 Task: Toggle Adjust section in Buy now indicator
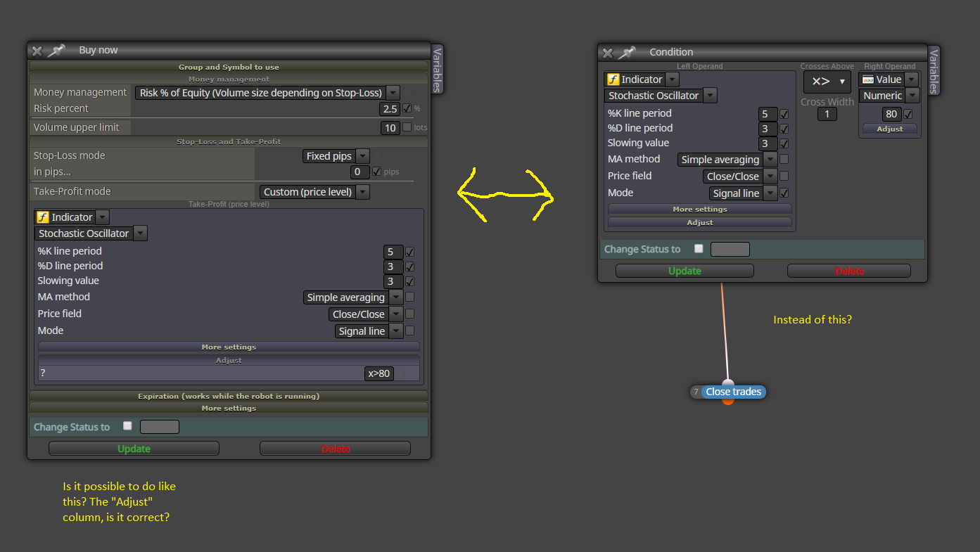coord(229,360)
